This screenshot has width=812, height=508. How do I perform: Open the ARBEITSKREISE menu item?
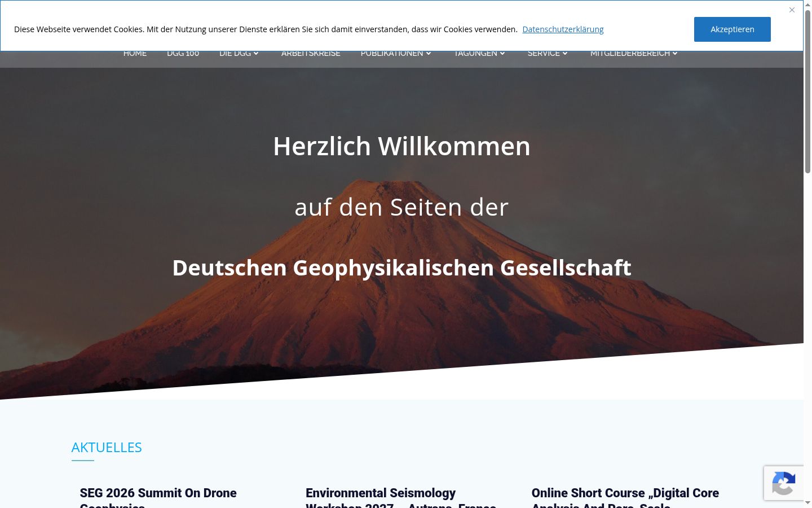tap(311, 54)
